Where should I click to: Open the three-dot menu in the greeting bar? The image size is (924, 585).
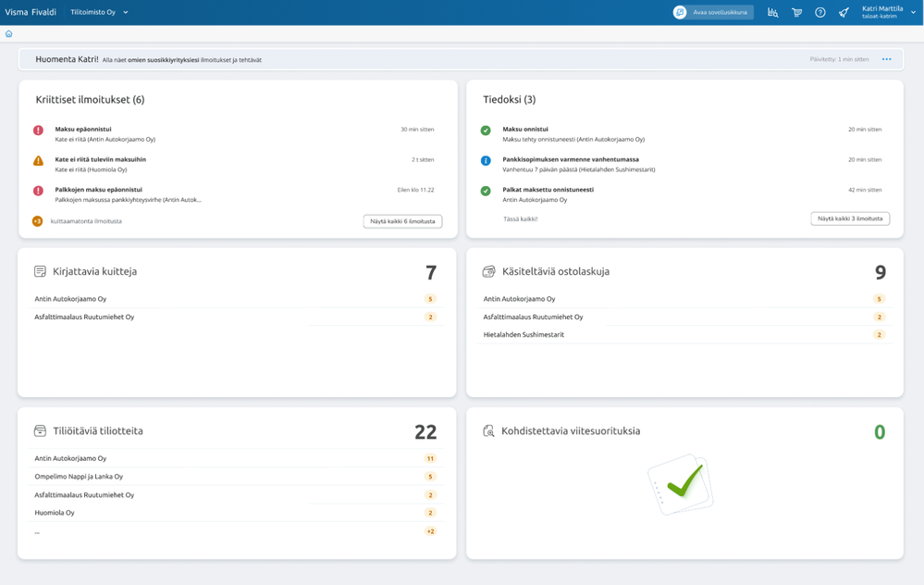pos(886,59)
